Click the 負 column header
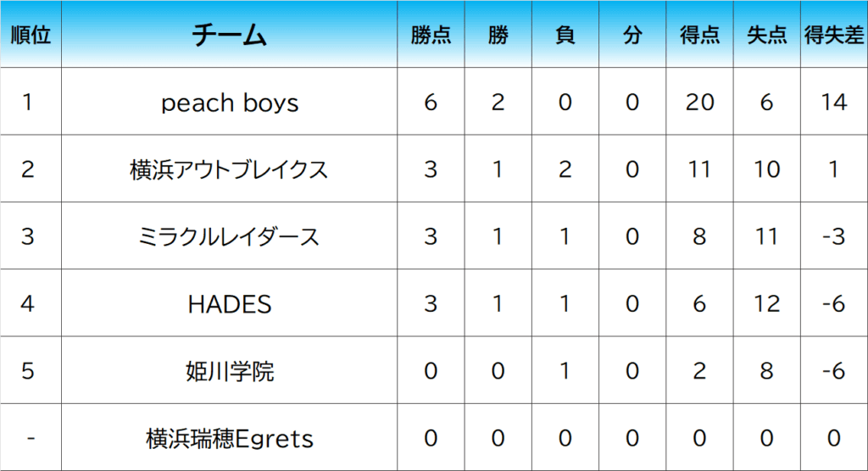The image size is (868, 471). click(x=565, y=35)
